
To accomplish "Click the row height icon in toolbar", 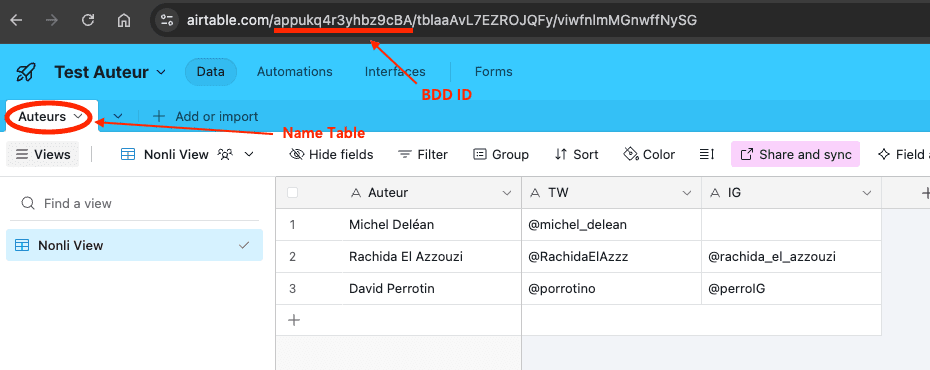I will (706, 154).
